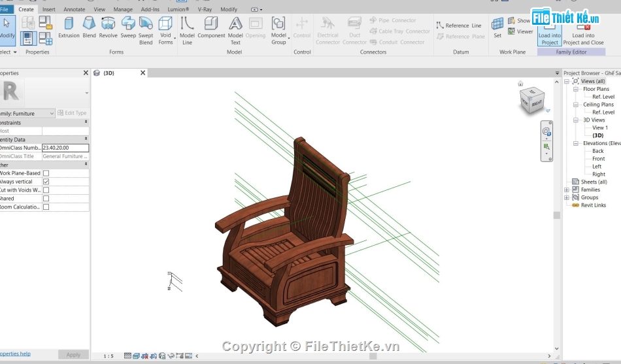Viewport: 621px width, 364px height.
Task: Collapse the Ceiling Plans node
Action: pyautogui.click(x=576, y=105)
